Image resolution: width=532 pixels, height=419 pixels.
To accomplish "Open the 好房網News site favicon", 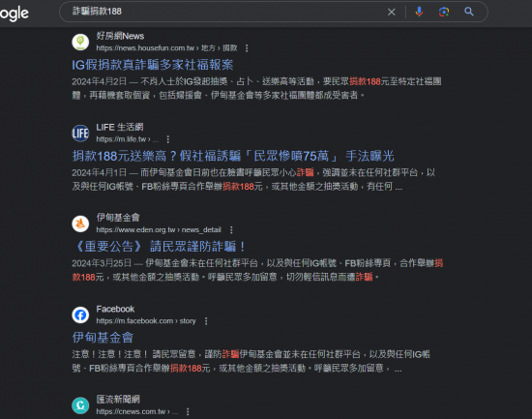I will (80, 43).
